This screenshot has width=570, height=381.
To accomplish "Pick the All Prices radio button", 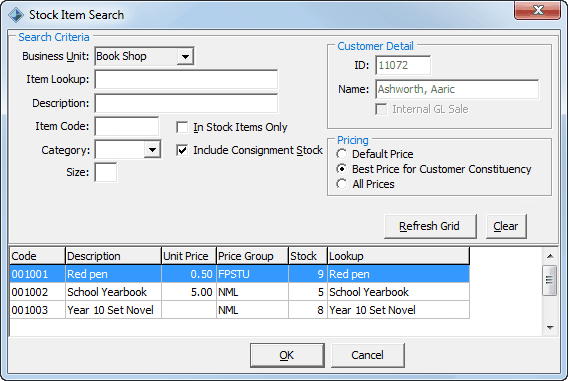I will click(341, 184).
